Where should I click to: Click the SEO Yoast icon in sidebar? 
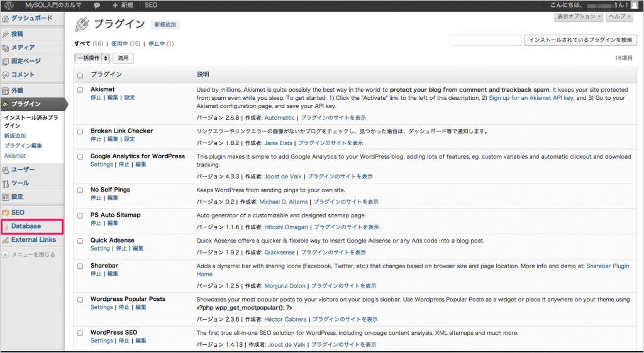[x=5, y=213]
